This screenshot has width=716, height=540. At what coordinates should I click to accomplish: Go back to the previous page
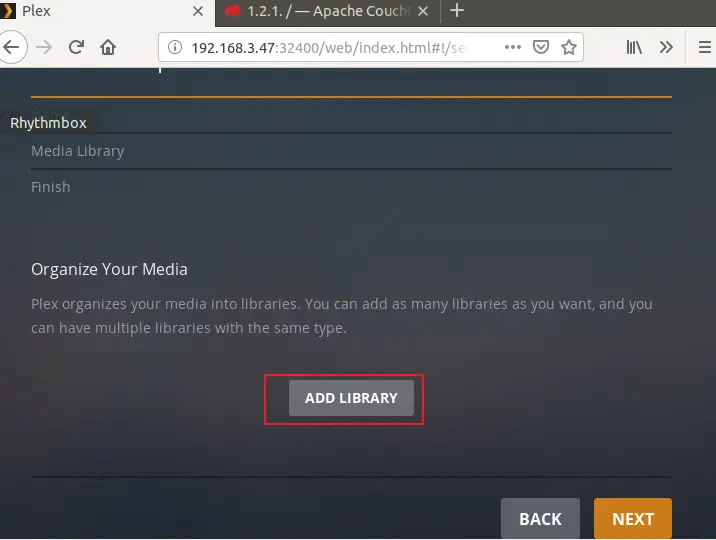coord(11,47)
